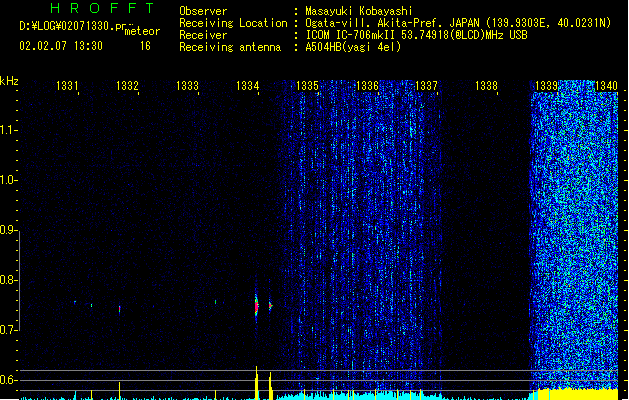Click the kHz axis unit label
Image resolution: width=629 pixels, height=400 pixels.
(x=9, y=81)
